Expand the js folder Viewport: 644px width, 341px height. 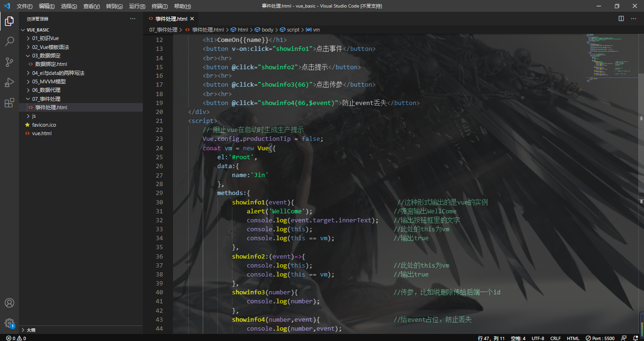tap(81, 116)
